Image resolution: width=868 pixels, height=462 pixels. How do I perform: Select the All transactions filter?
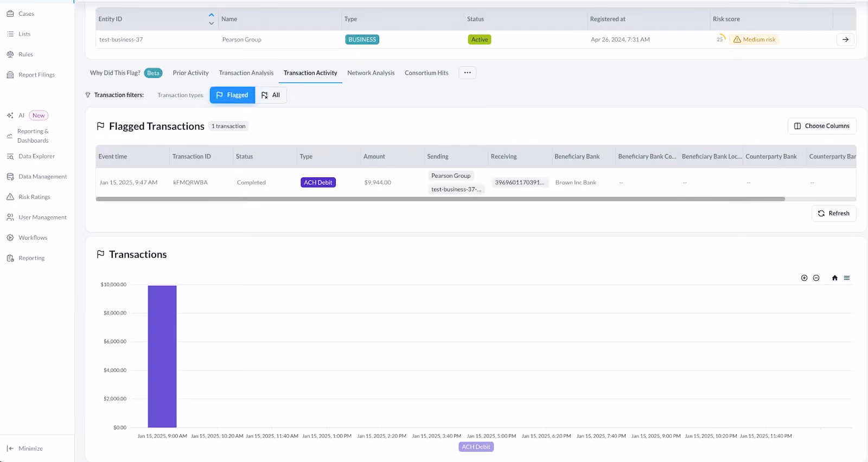pyautogui.click(x=271, y=95)
